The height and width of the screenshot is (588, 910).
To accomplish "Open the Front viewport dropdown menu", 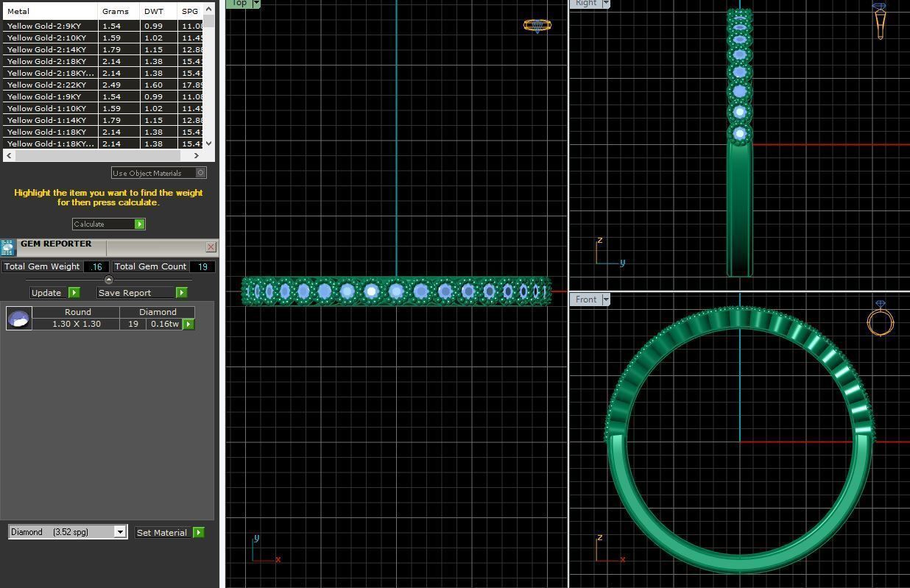I will [x=606, y=300].
